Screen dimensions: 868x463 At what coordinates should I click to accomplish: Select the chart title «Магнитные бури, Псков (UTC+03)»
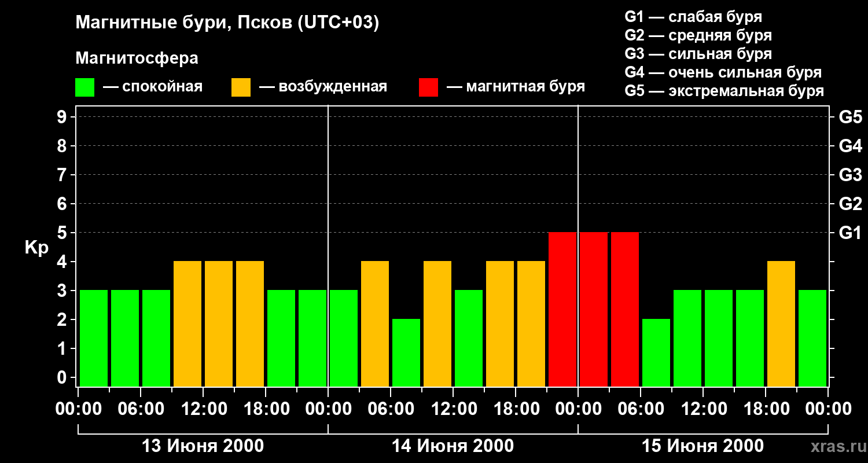(x=227, y=23)
